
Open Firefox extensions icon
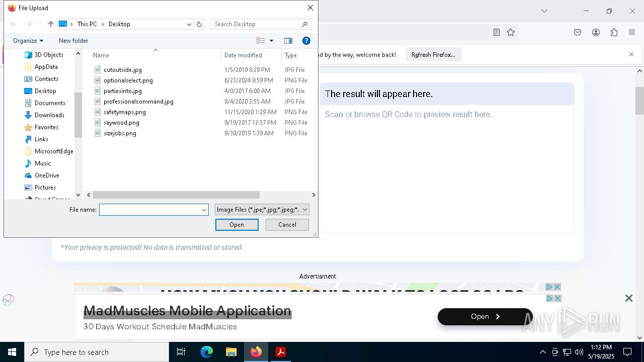tap(614, 32)
